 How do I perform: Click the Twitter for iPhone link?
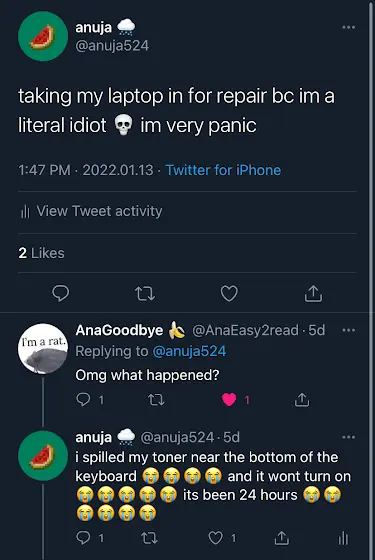223,170
